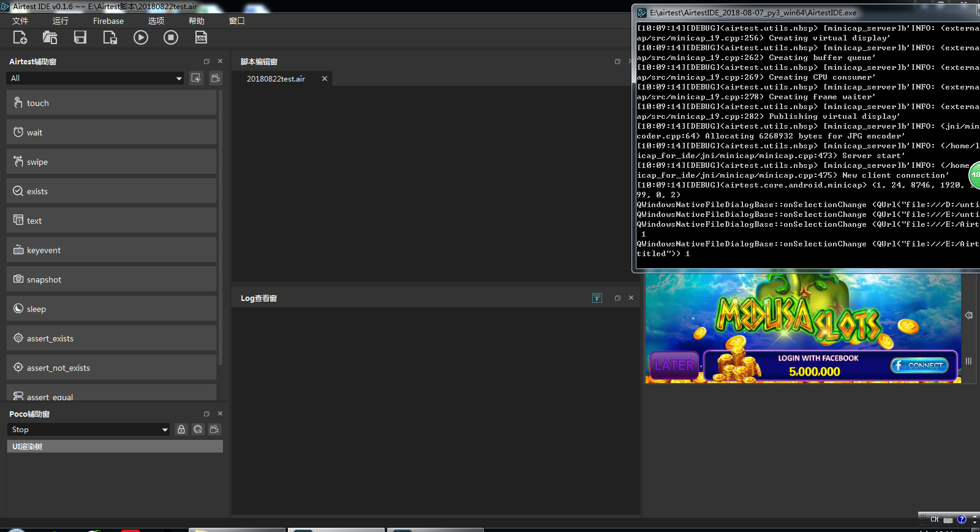
Task: Click the assert_equal command button
Action: point(111,393)
